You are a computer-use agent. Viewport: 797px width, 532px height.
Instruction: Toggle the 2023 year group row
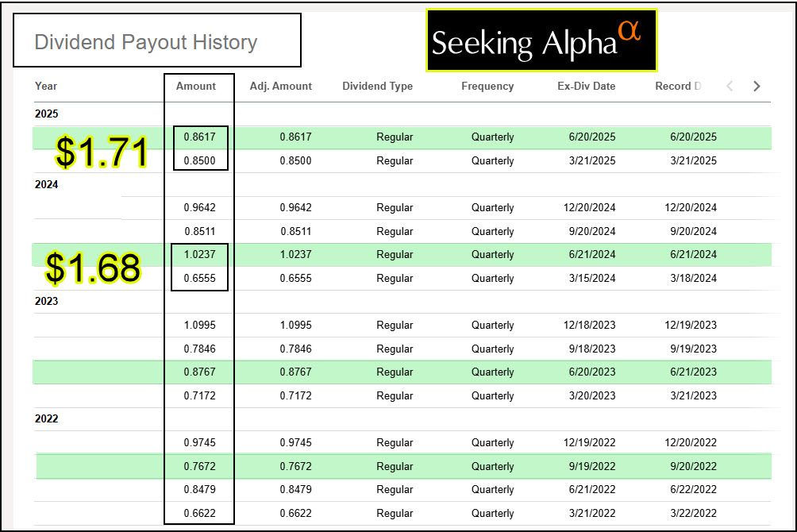[47, 302]
